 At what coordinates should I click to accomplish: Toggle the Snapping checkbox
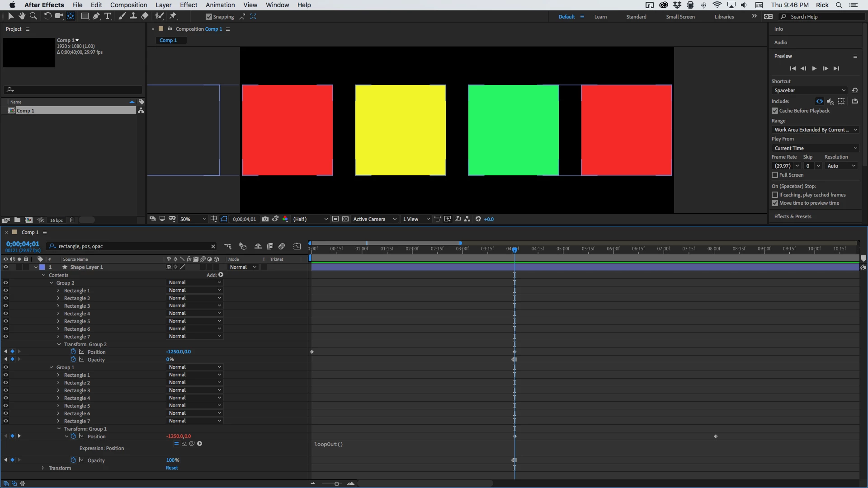point(208,17)
